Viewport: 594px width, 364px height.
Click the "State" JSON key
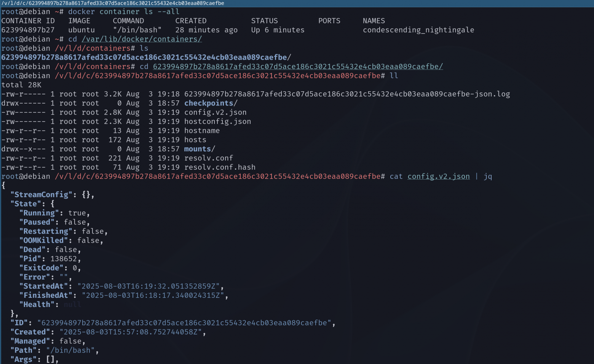point(26,203)
